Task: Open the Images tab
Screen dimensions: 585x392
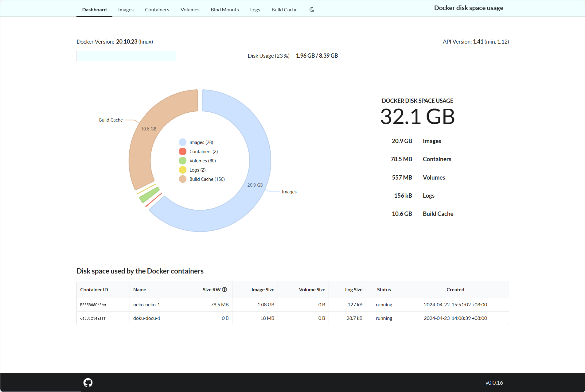Action: [126, 10]
